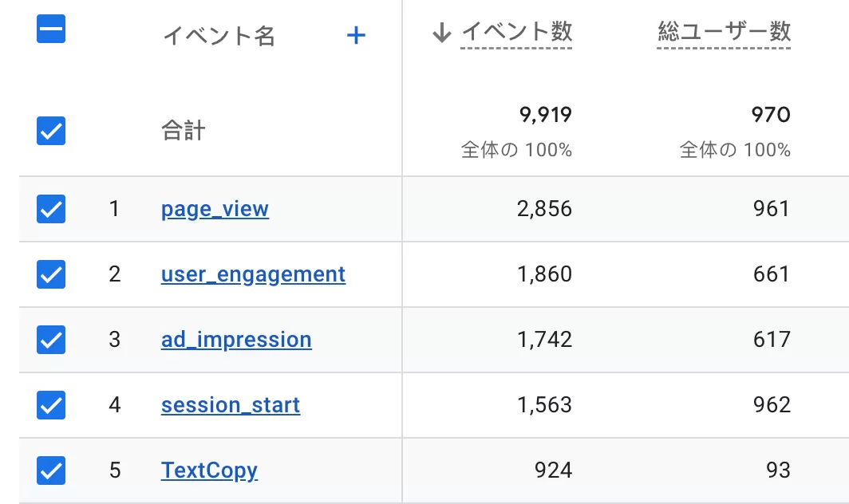
Task: Uncheck the TextCopy row checkbox
Action: point(51,471)
